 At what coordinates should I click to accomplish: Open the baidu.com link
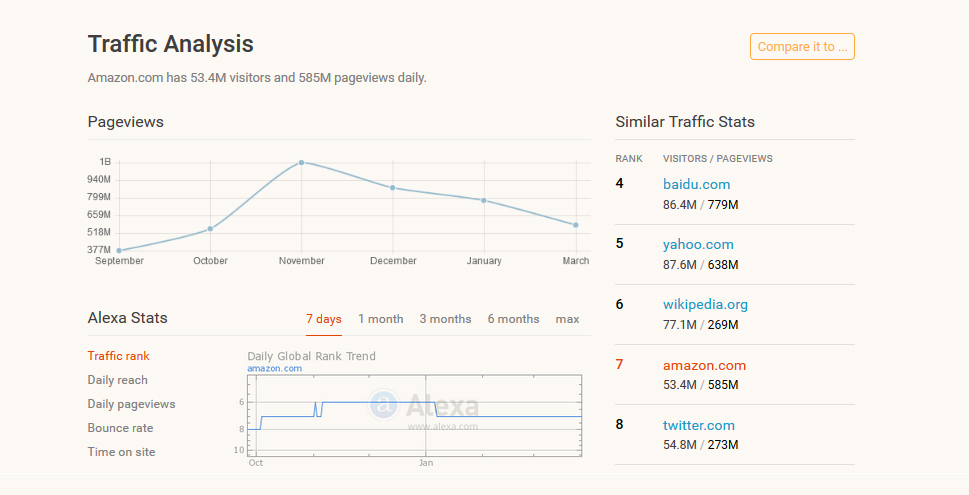[696, 184]
